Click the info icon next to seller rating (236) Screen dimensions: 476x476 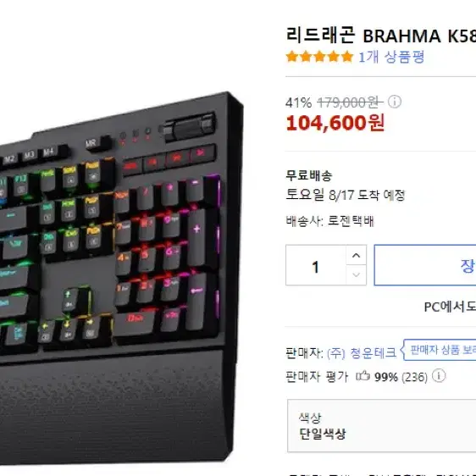(439, 376)
